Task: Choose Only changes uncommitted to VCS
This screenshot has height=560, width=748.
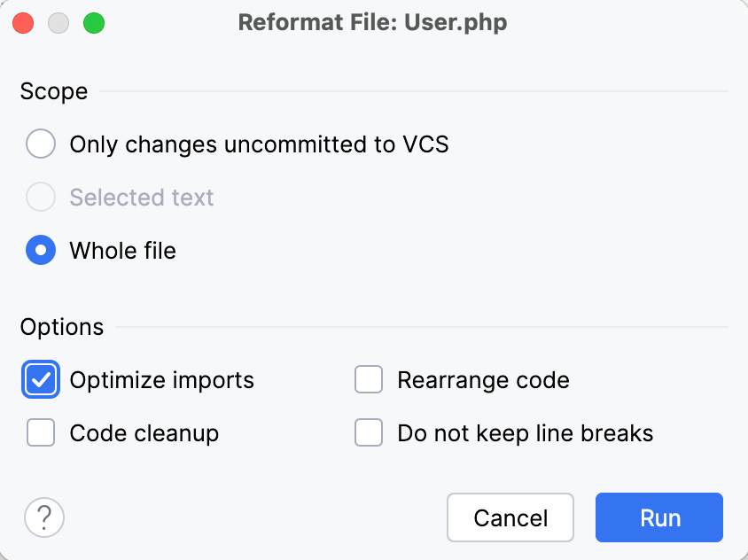Action: pyautogui.click(x=40, y=144)
